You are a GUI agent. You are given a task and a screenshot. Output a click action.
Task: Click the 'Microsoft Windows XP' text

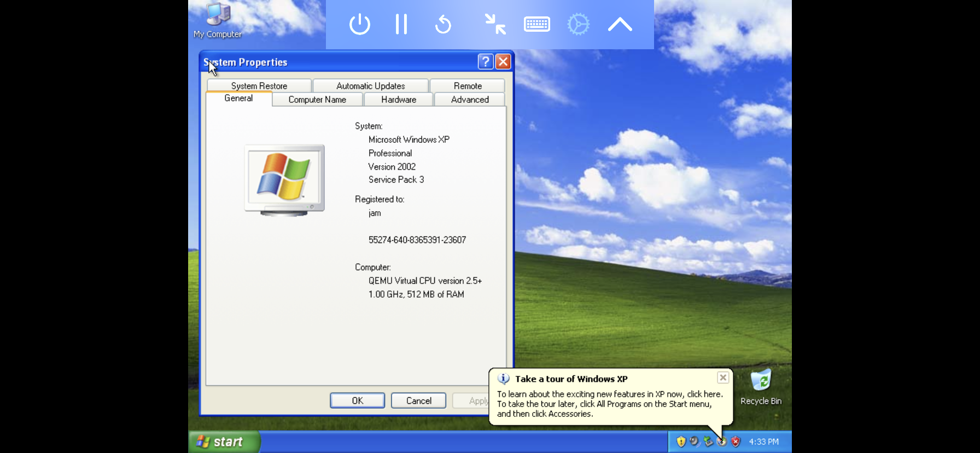[x=409, y=140]
